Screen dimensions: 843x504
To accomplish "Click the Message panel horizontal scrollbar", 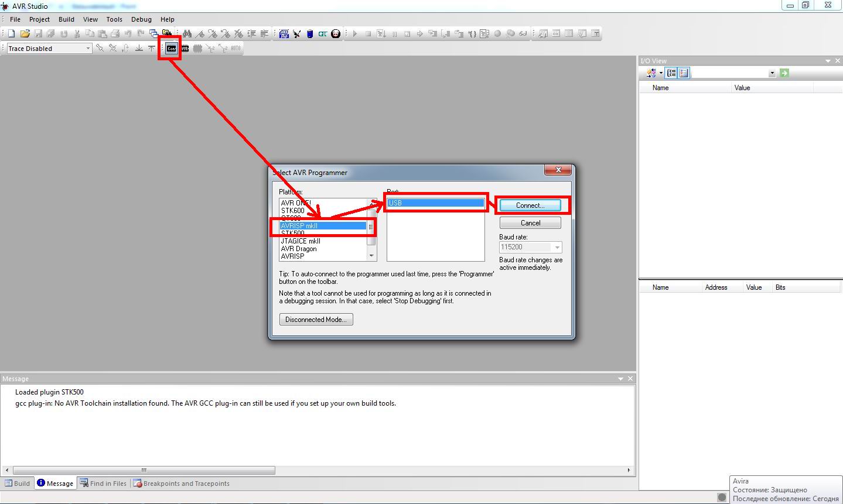I will coord(144,470).
